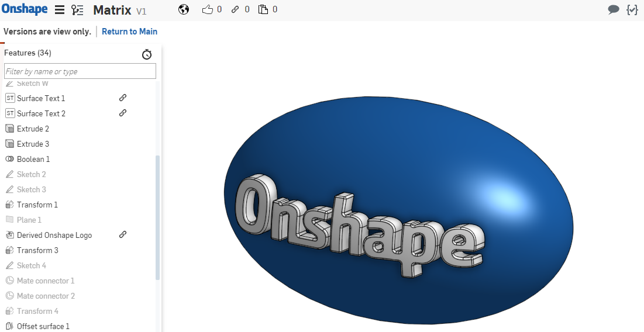
Task: Click the Filter by name or type field
Action: pyautogui.click(x=80, y=71)
